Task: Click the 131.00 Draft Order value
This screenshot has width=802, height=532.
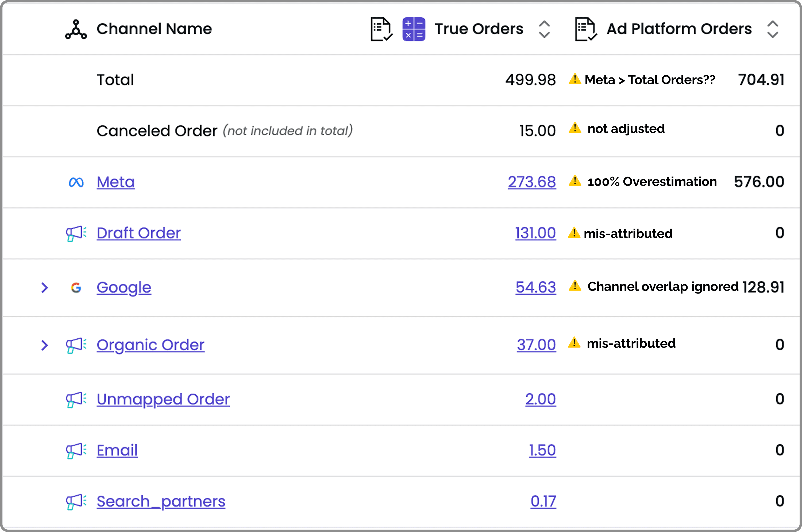Action: point(535,233)
